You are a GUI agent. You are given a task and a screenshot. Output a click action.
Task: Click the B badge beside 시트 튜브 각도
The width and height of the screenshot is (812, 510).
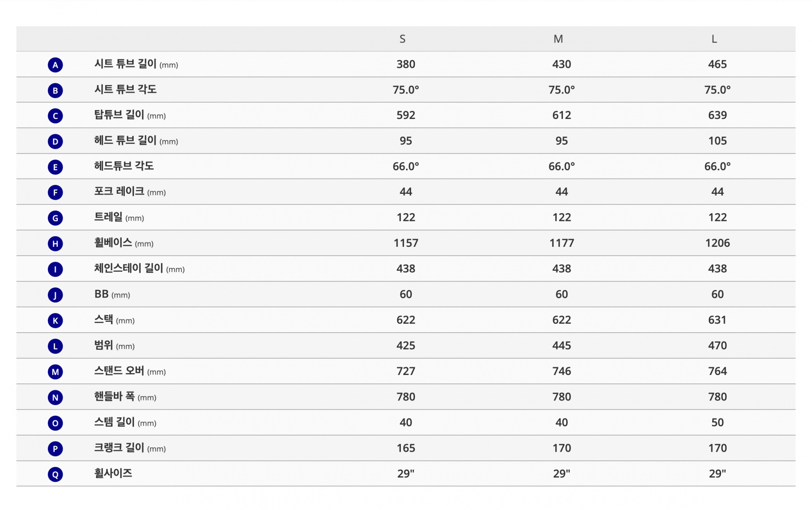coord(55,91)
